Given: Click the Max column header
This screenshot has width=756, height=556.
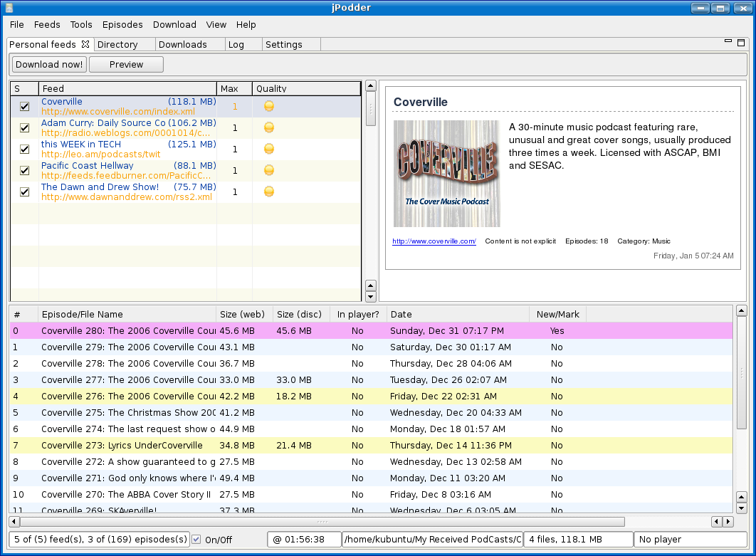Looking at the screenshot, I should coord(234,89).
